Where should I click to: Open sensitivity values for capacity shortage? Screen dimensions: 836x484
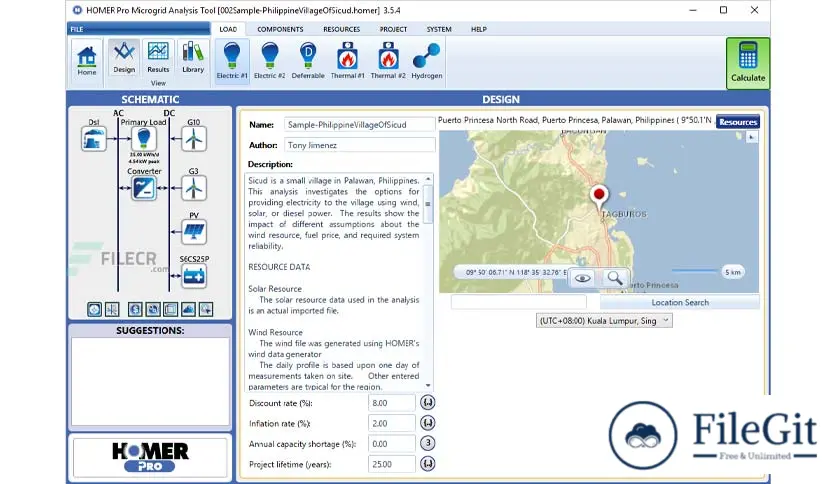pos(428,443)
